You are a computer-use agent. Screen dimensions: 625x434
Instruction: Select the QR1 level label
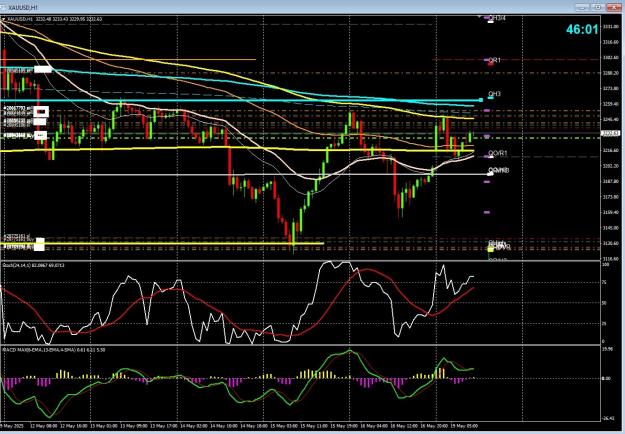click(494, 60)
